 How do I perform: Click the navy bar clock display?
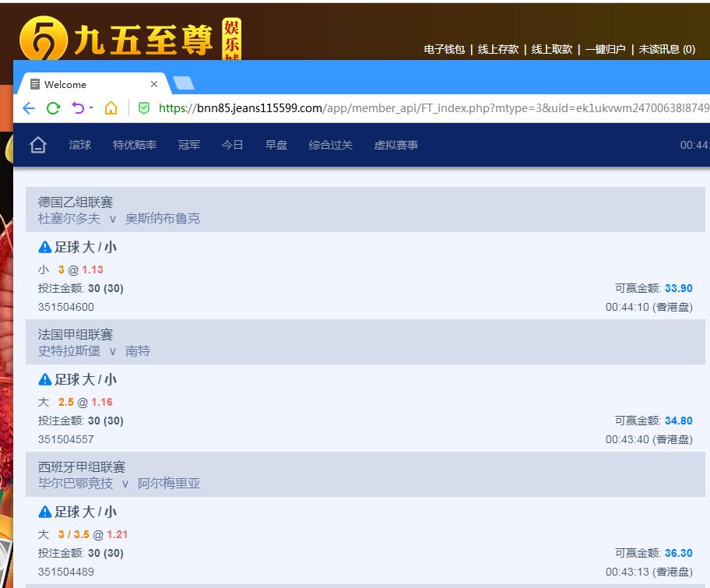tap(694, 145)
